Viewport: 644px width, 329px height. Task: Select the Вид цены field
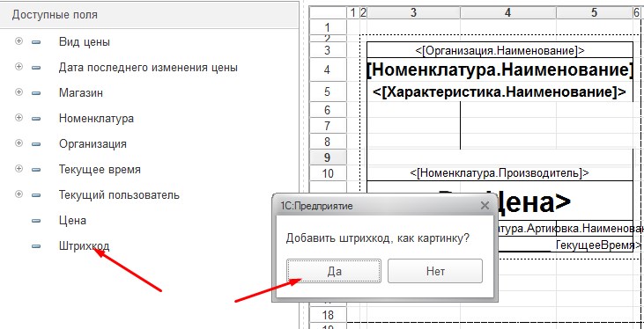[85, 42]
